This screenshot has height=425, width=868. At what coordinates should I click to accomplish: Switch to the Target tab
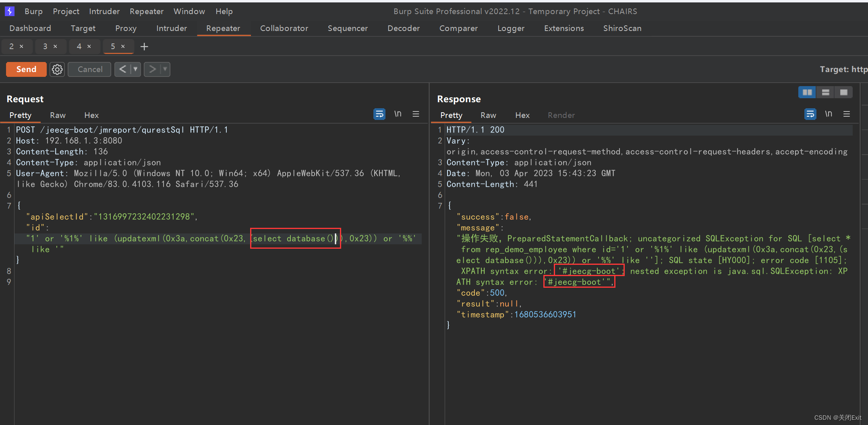(x=83, y=28)
